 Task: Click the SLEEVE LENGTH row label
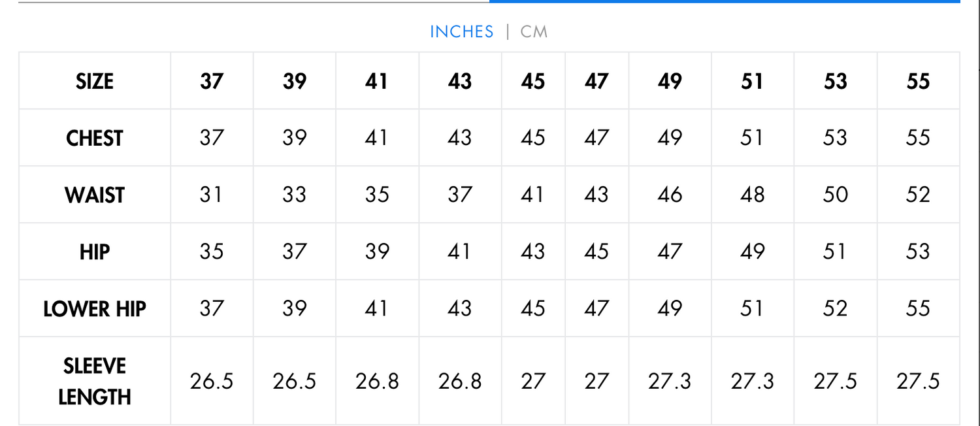click(x=95, y=382)
